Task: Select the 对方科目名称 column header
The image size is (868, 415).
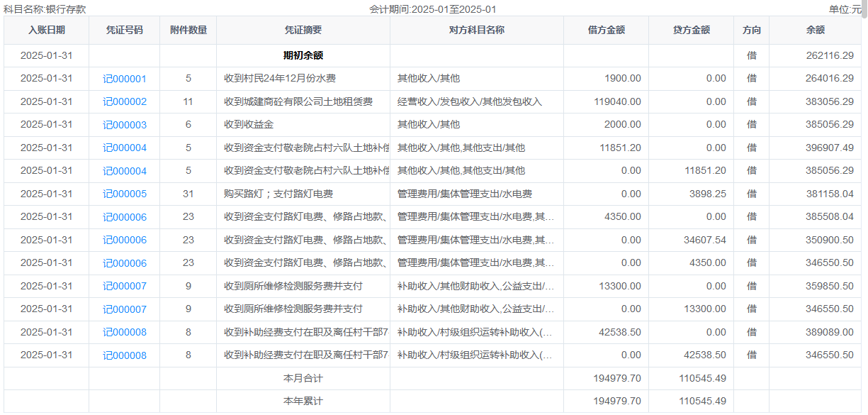Action: (x=476, y=30)
